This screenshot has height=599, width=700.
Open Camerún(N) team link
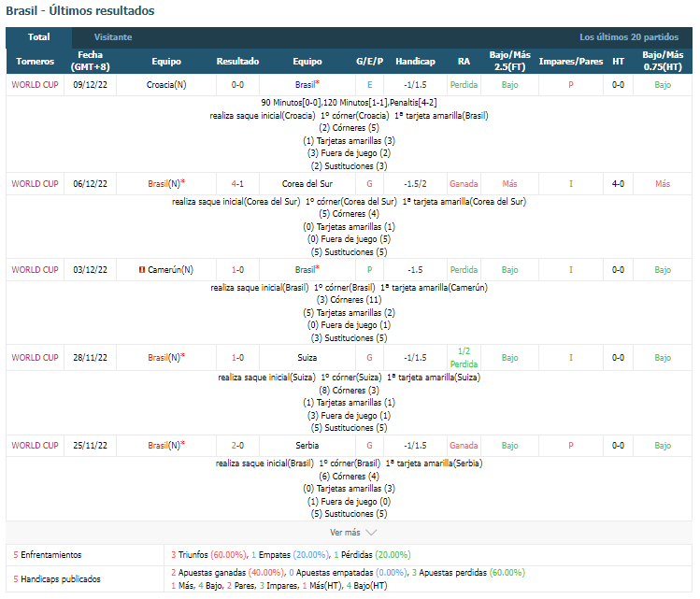coord(170,269)
